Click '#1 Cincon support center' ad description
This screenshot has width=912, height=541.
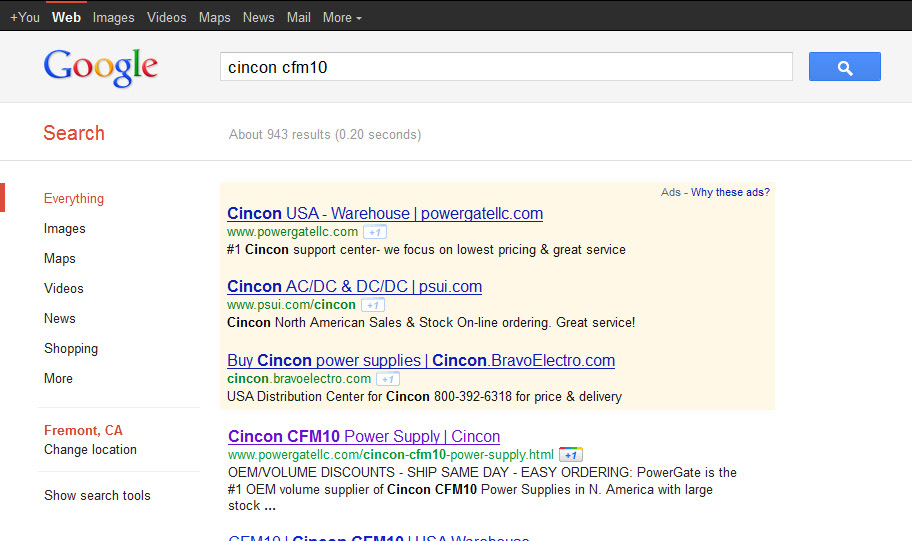pyautogui.click(x=426, y=250)
